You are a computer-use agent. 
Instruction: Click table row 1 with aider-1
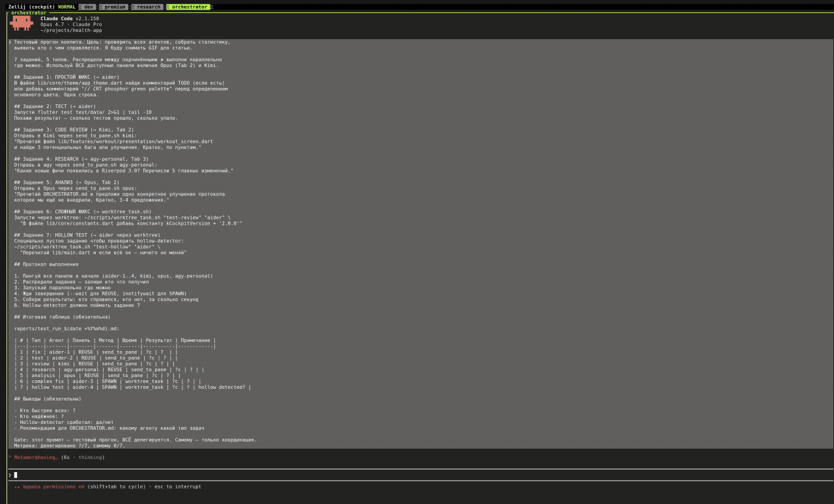pyautogui.click(x=96, y=352)
